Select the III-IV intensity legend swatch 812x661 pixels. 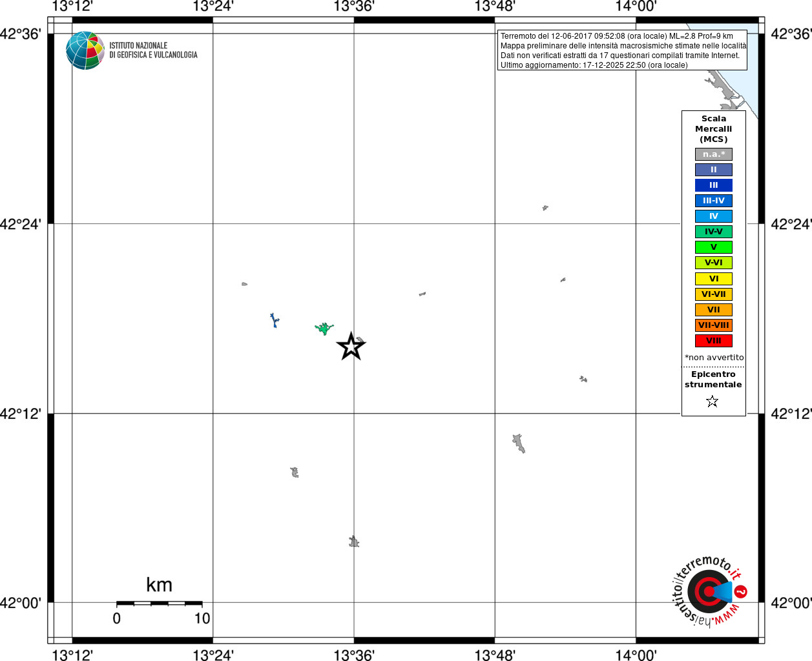click(714, 201)
